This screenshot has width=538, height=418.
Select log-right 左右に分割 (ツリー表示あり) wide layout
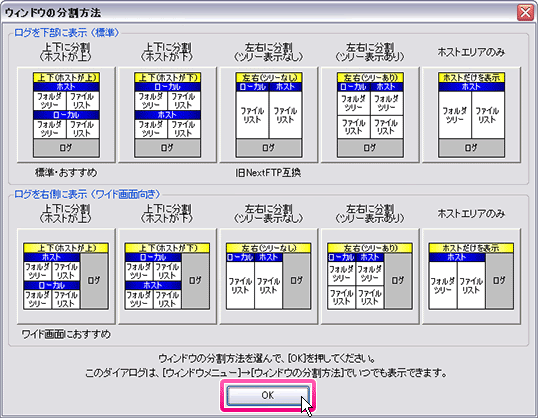pyautogui.click(x=370, y=276)
